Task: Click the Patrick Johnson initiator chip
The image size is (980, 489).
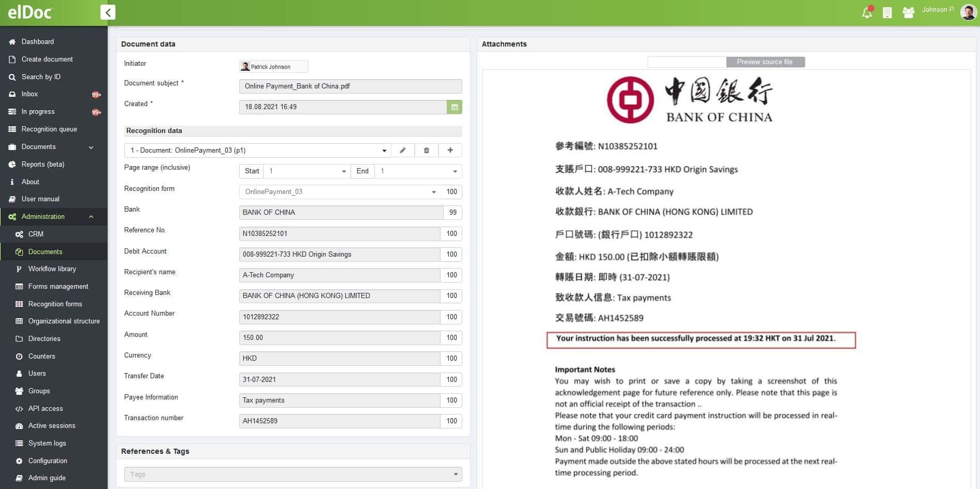Action: (273, 67)
